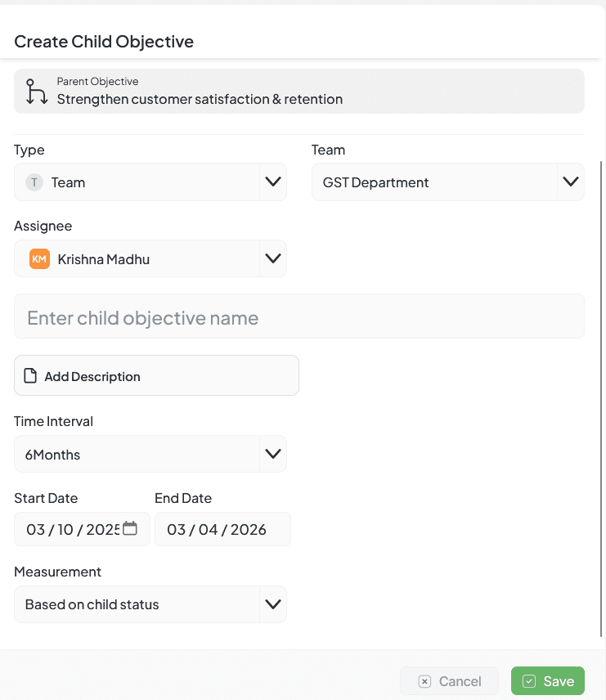606x700 pixels.
Task: Click the document icon beside Add Description
Action: [x=30, y=376]
